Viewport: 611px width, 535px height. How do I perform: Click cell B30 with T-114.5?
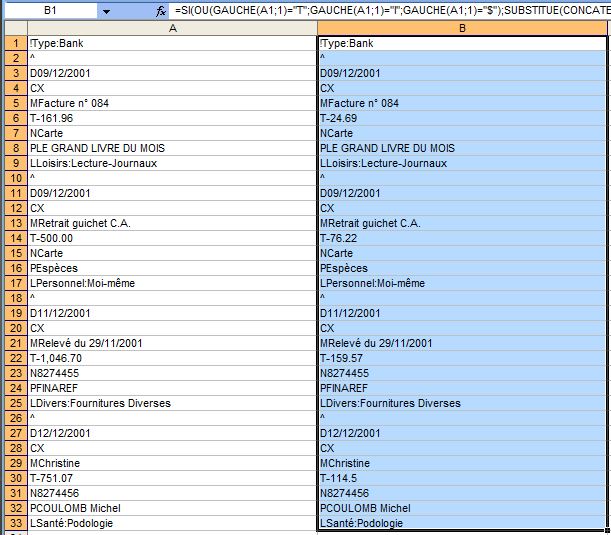(x=462, y=478)
